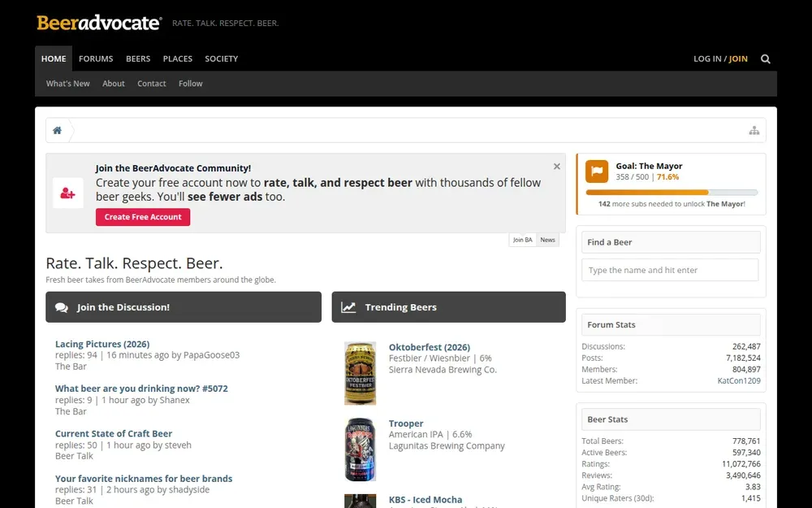Click Create Free Account button
The height and width of the screenshot is (508, 812).
(143, 217)
